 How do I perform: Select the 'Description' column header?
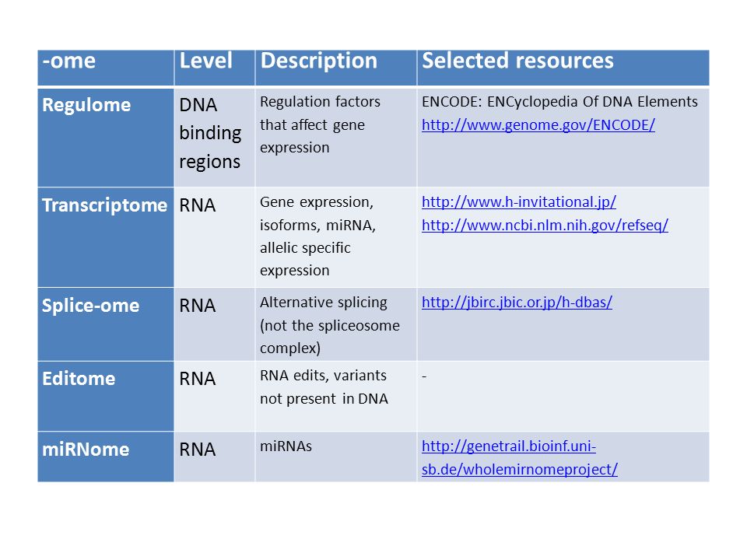[x=336, y=67]
